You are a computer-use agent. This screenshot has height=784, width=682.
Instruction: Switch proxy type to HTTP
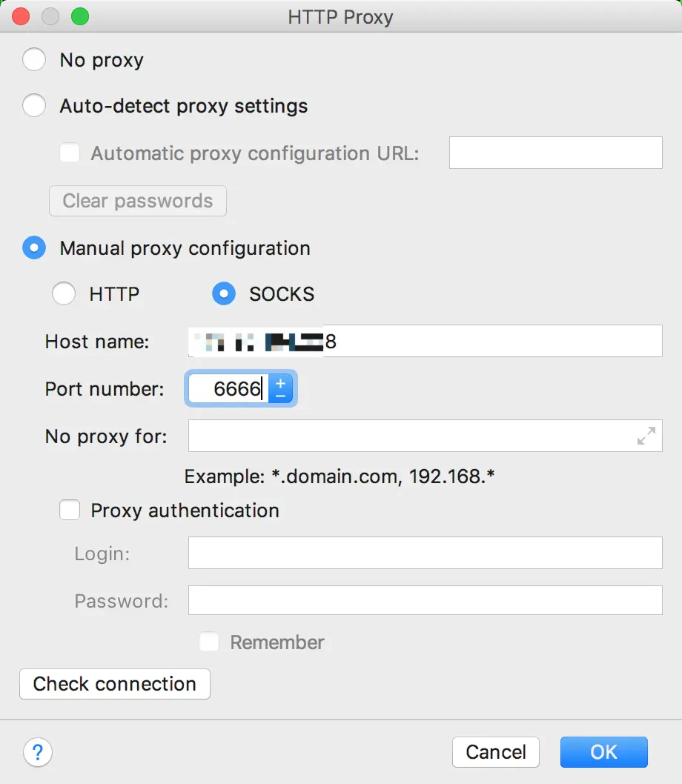[64, 294]
